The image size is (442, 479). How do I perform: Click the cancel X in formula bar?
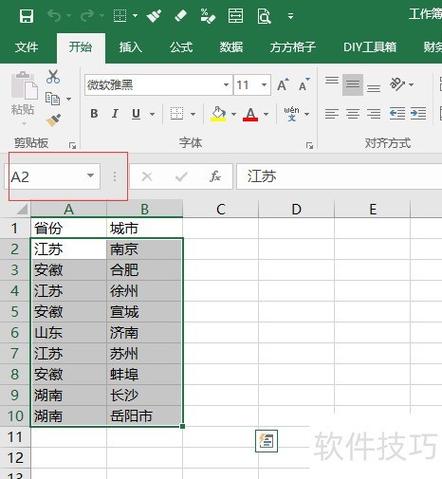pyautogui.click(x=147, y=176)
